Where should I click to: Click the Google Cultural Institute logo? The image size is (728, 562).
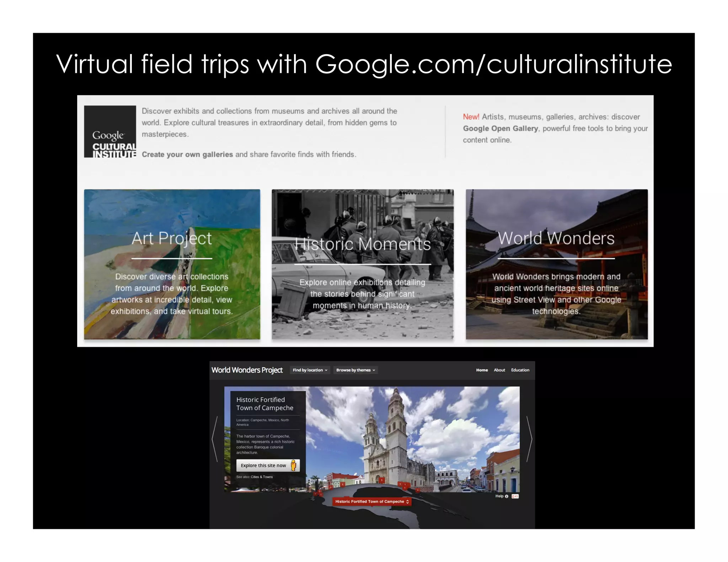pyautogui.click(x=110, y=131)
